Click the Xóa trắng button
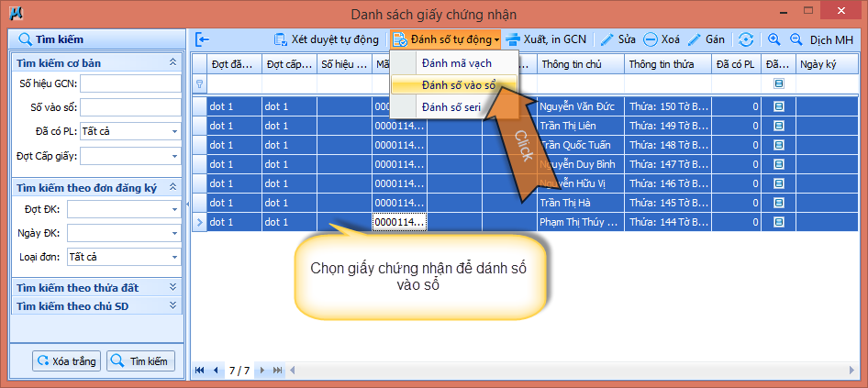The image size is (868, 388). 67,360
